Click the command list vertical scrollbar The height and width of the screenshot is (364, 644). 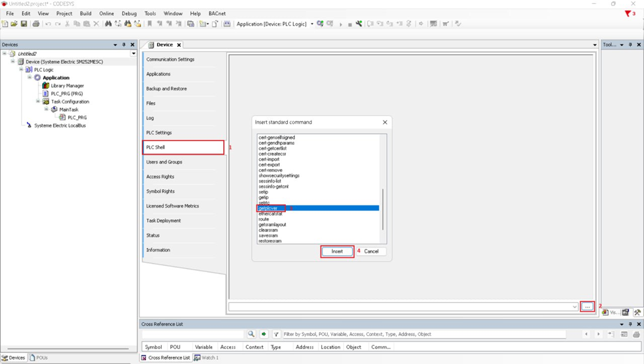point(383,207)
